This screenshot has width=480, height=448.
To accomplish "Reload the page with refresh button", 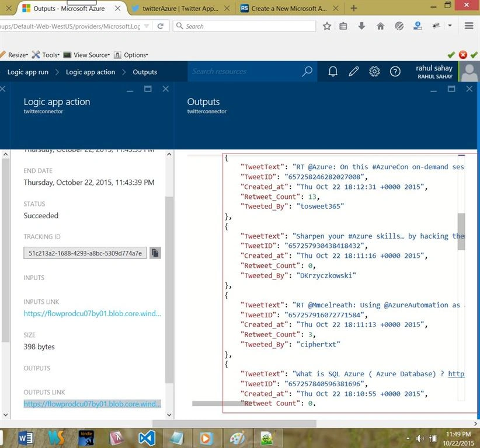I will (x=161, y=26).
